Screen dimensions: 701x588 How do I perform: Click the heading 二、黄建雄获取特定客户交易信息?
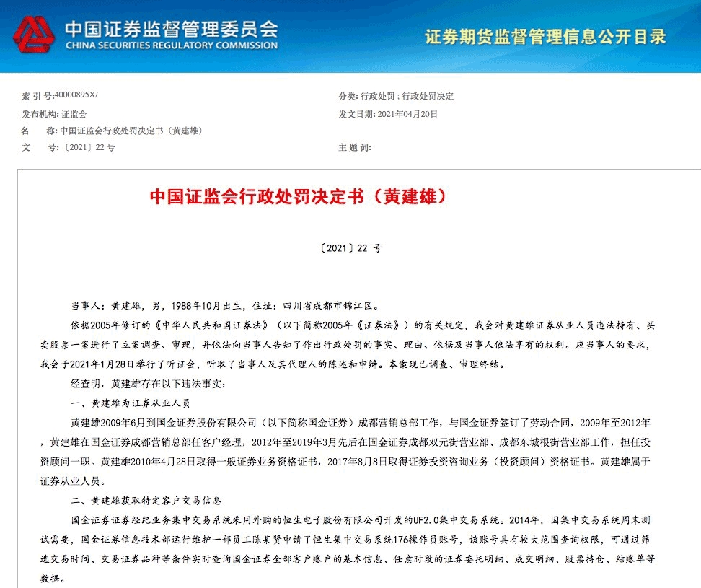(146, 501)
